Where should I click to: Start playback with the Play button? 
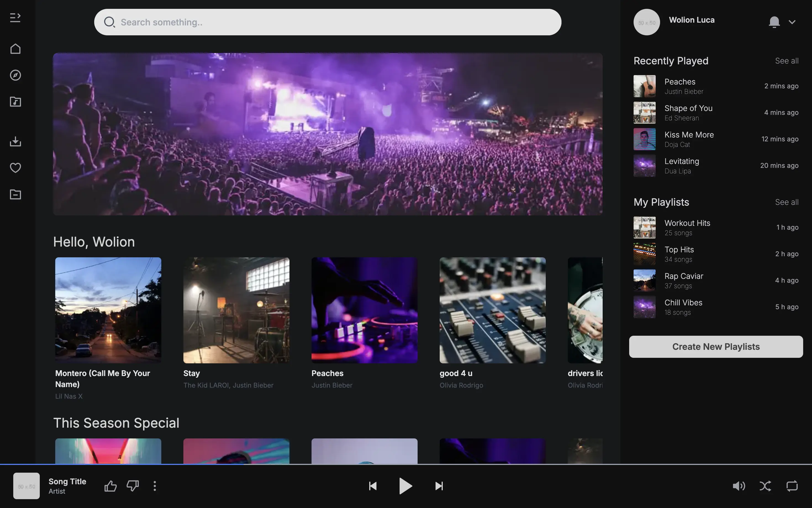(x=405, y=486)
